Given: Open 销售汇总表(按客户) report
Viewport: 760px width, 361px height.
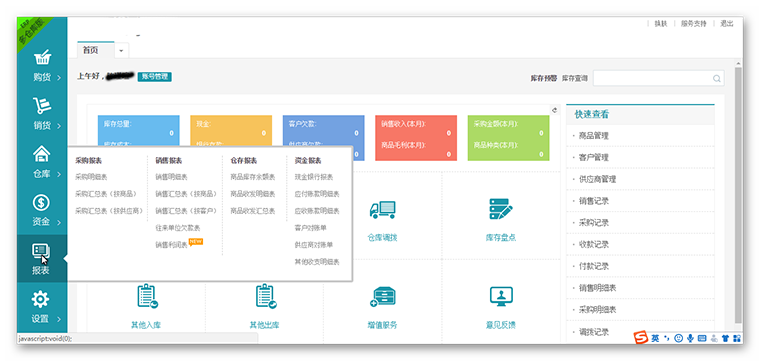Looking at the screenshot, I should 186,211.
